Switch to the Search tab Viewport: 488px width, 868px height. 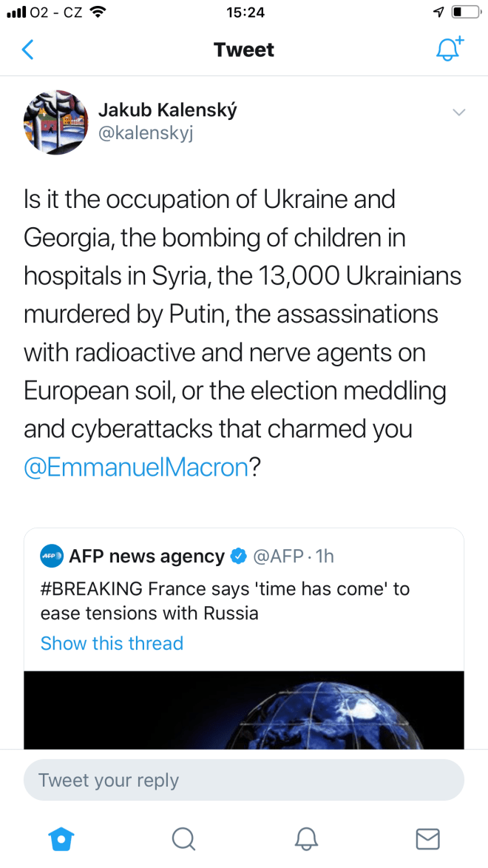pyautogui.click(x=183, y=838)
